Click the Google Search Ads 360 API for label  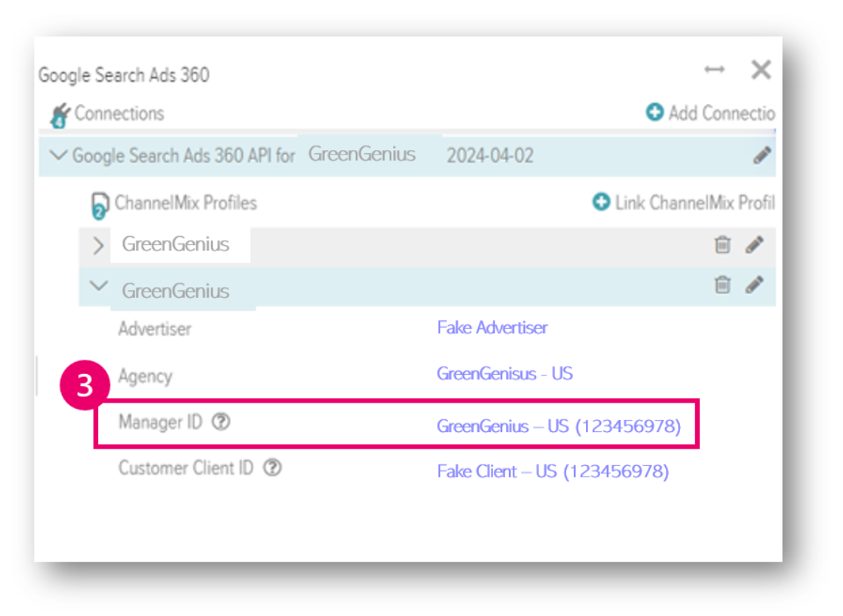[184, 156]
